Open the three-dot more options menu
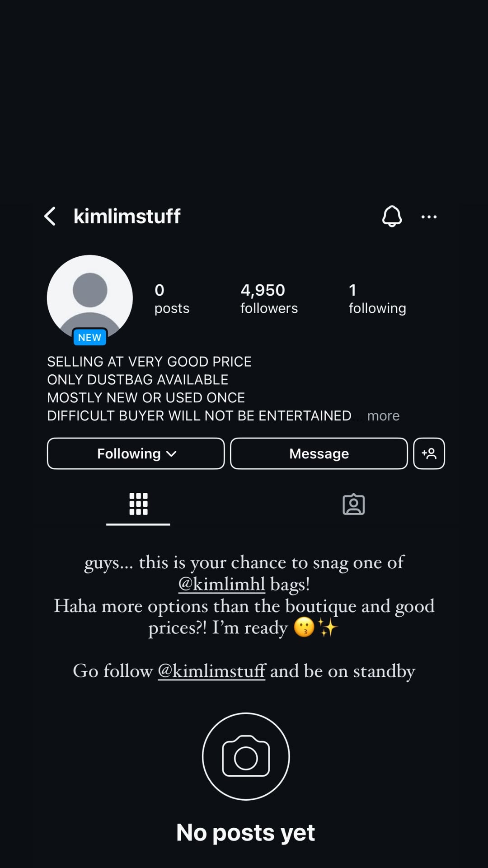Image resolution: width=488 pixels, height=868 pixels. click(x=429, y=217)
